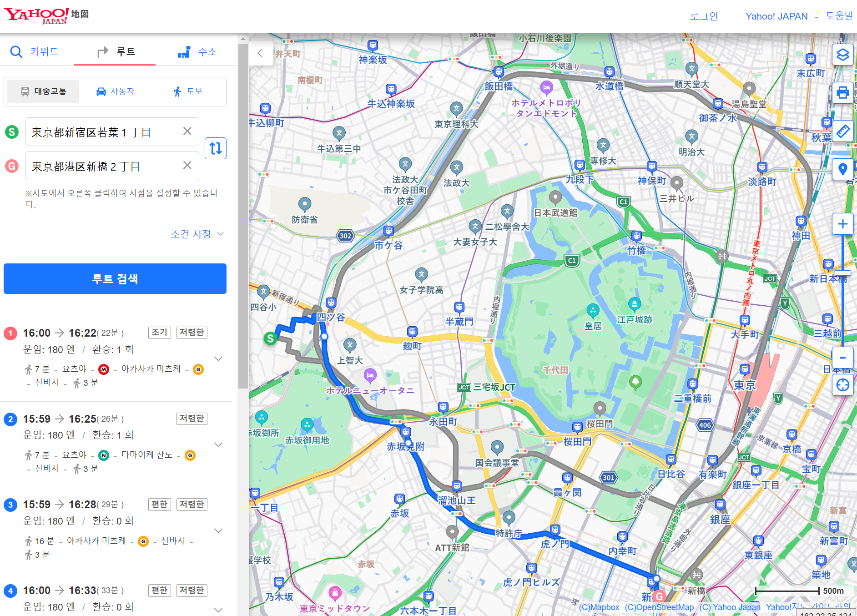Click the 편한 tag on route 3
The height and width of the screenshot is (616, 857).
pos(160,505)
